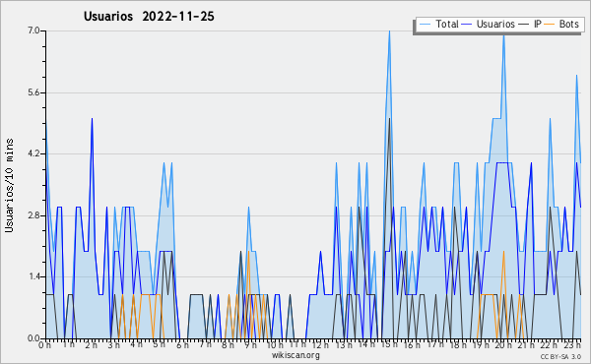Click the light blue Total legend line swatch
The width and height of the screenshot is (591, 364).
pyautogui.click(x=425, y=25)
